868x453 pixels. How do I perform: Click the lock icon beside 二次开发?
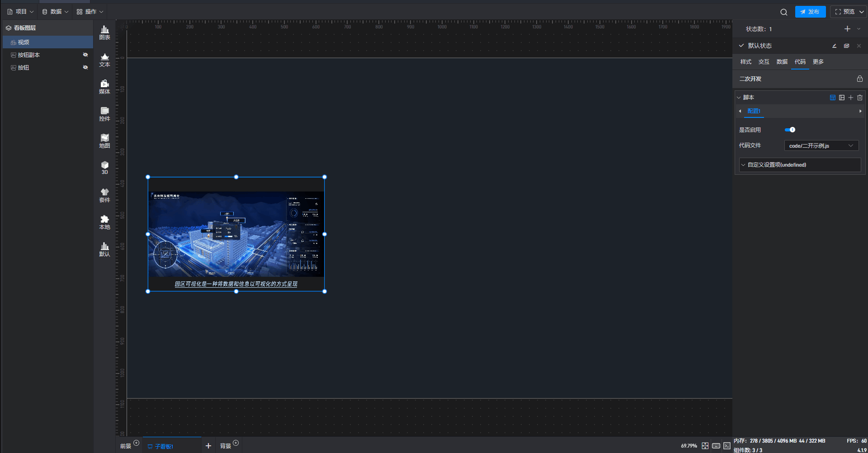coord(859,79)
